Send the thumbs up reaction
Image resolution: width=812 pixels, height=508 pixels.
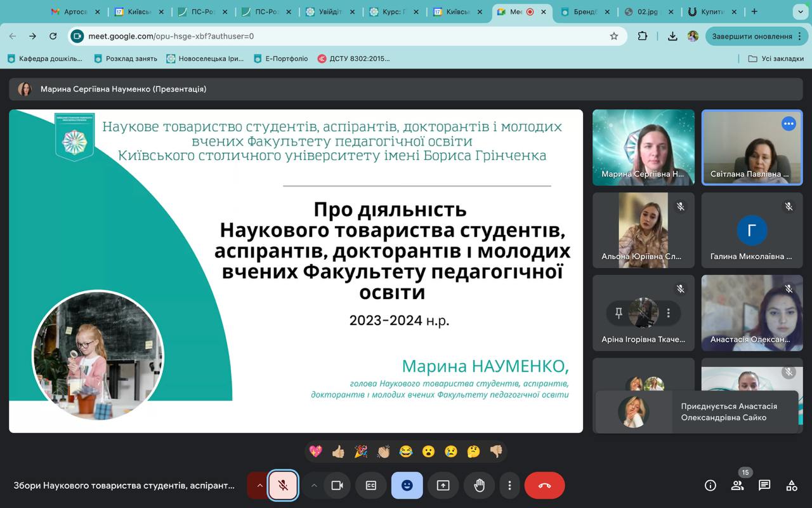coord(338,451)
